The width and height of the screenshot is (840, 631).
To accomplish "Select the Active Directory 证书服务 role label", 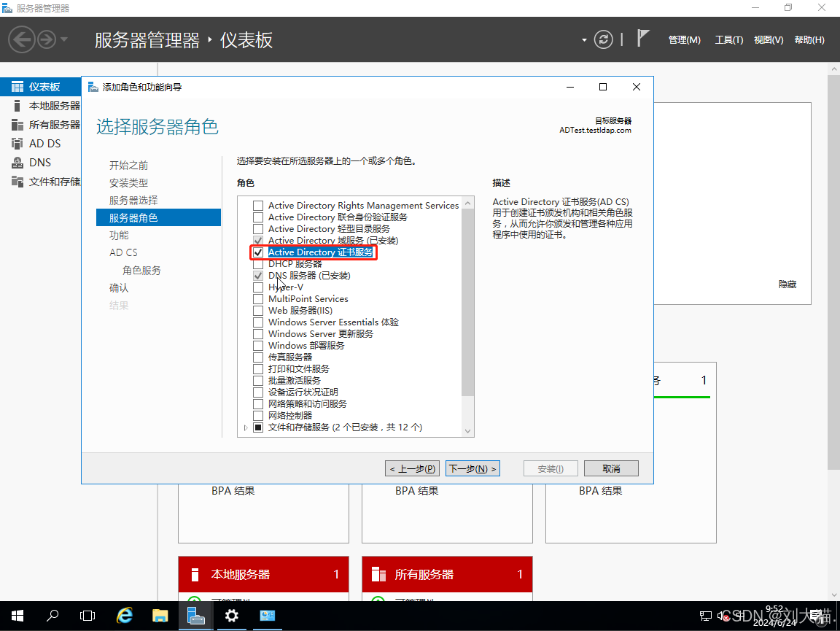I will tap(320, 252).
